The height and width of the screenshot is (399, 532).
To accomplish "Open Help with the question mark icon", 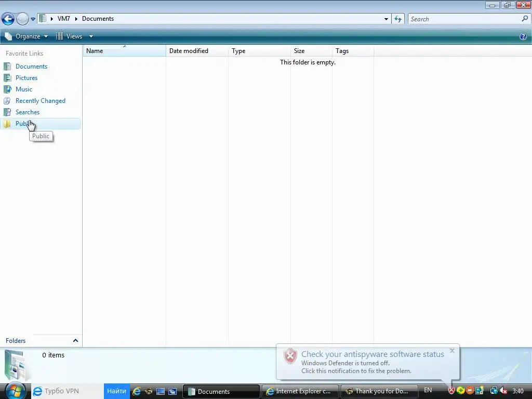I will 523,36.
